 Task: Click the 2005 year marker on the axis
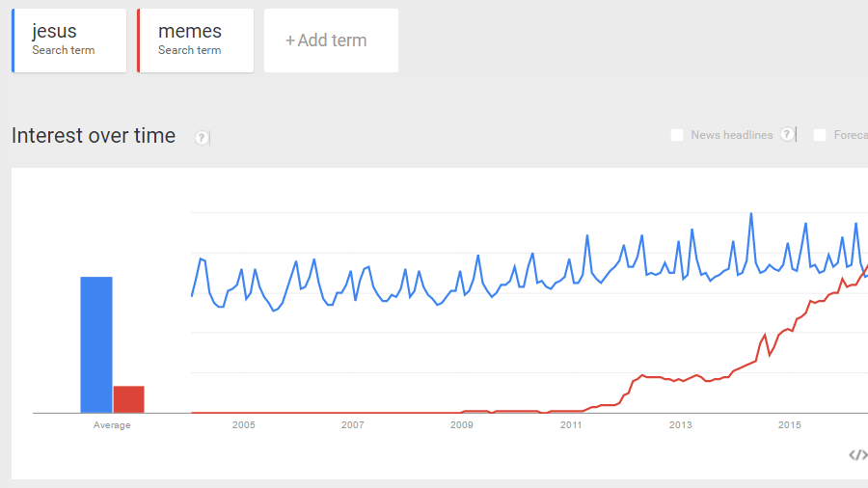[x=243, y=425]
